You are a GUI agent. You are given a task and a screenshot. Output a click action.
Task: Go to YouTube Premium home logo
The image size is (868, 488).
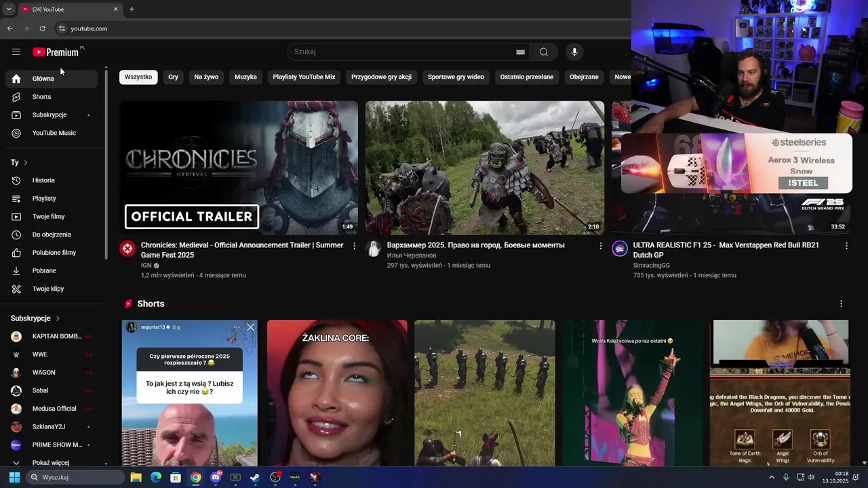click(56, 52)
